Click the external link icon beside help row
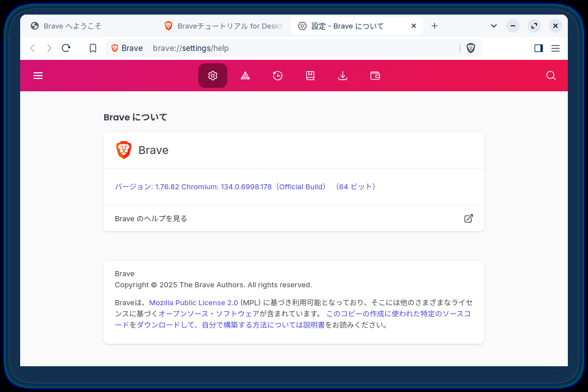The width and height of the screenshot is (588, 392). click(468, 218)
